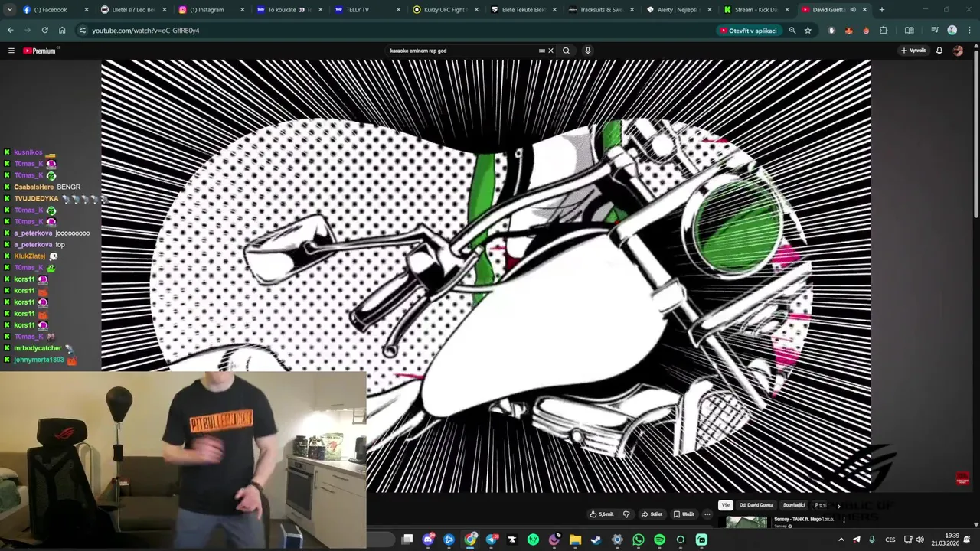Open Steam from taskbar
The height and width of the screenshot is (551, 980).
[x=596, y=540]
